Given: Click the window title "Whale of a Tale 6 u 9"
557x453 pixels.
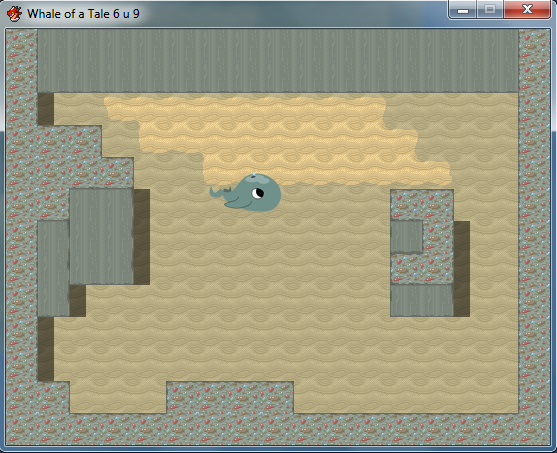Looking at the screenshot, I should pyautogui.click(x=83, y=14).
